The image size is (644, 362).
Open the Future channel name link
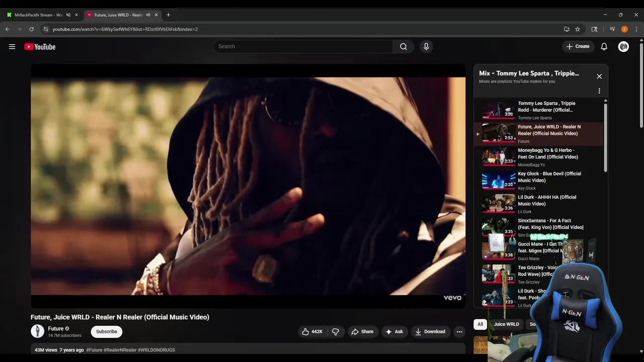[x=56, y=329]
